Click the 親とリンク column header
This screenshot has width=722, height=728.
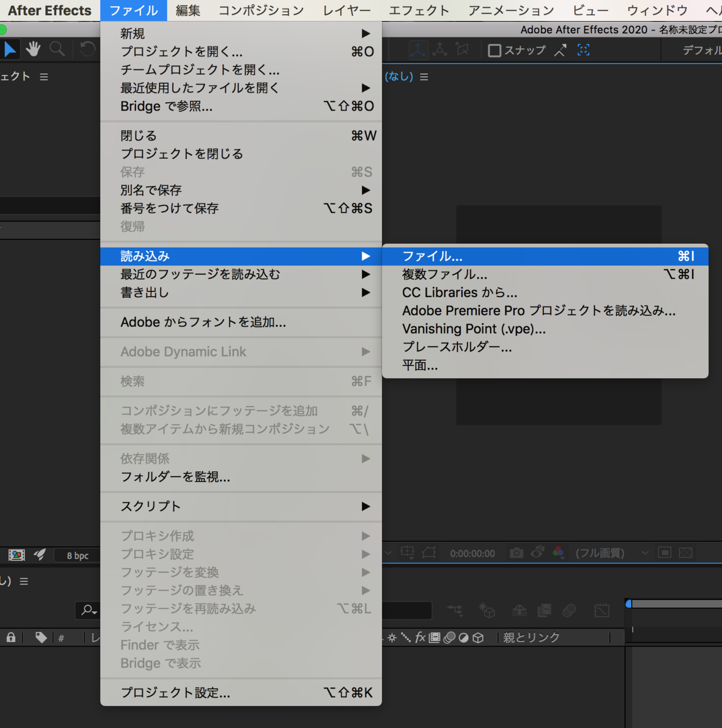point(531,638)
